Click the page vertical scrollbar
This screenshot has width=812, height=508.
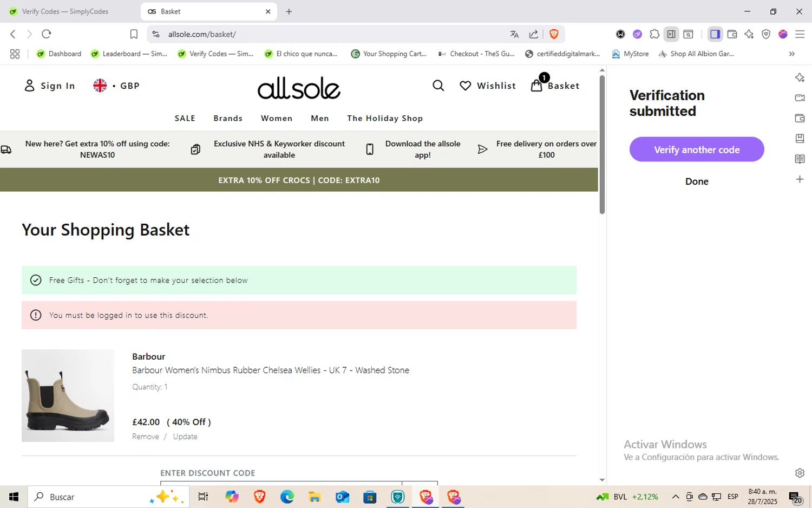[x=602, y=145]
